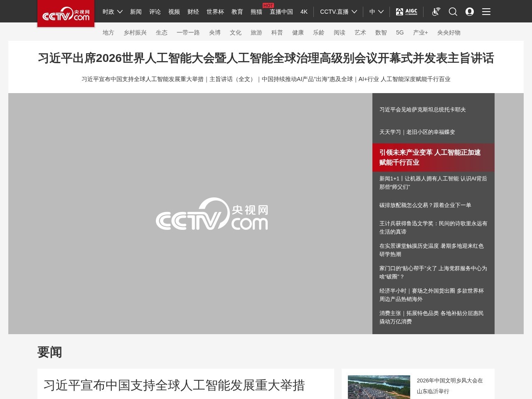The image size is (532, 399).
Task: Select 文化 in the secondary nav
Action: pyautogui.click(x=236, y=32)
